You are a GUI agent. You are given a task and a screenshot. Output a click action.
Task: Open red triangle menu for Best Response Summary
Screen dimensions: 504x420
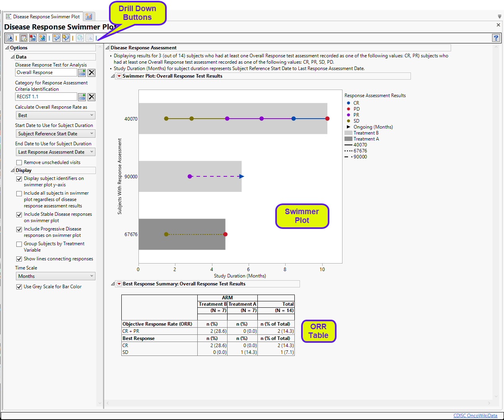pyautogui.click(x=119, y=284)
